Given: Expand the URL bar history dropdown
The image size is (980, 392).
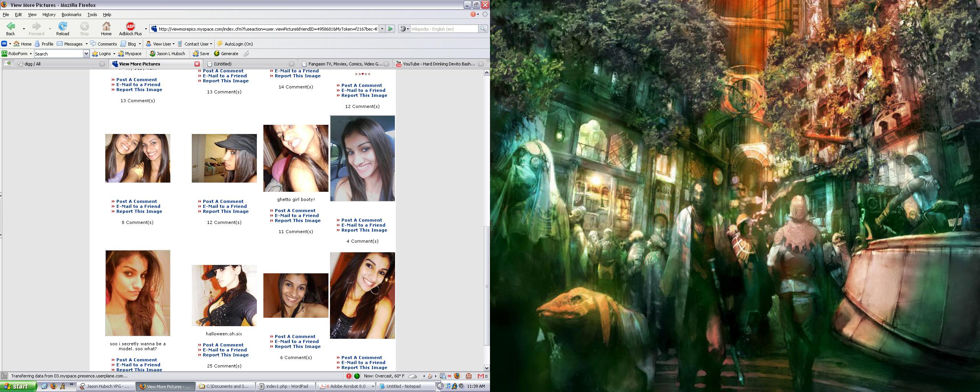Looking at the screenshot, I should [x=382, y=29].
